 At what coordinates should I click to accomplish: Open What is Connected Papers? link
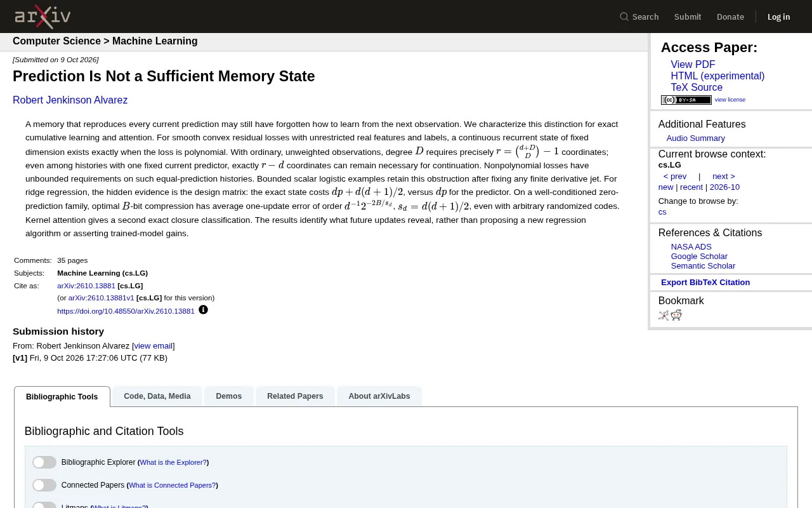[172, 485]
